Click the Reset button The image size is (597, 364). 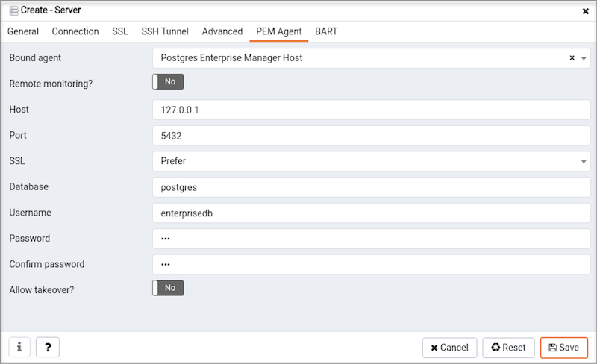pyautogui.click(x=508, y=348)
